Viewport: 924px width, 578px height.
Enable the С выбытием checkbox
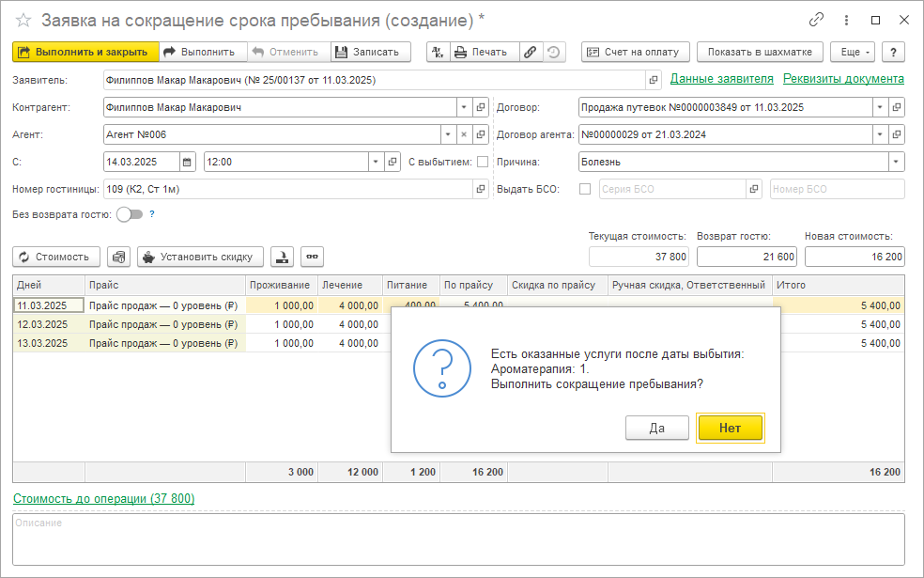tap(483, 162)
